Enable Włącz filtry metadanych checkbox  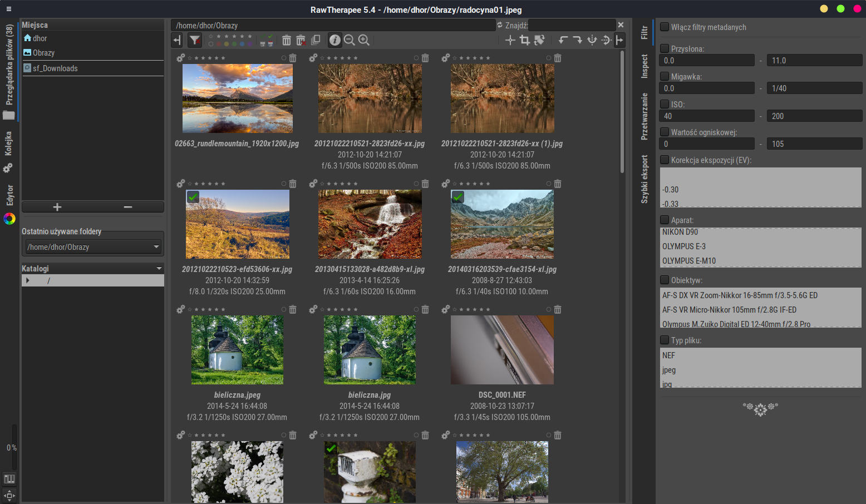pos(665,27)
